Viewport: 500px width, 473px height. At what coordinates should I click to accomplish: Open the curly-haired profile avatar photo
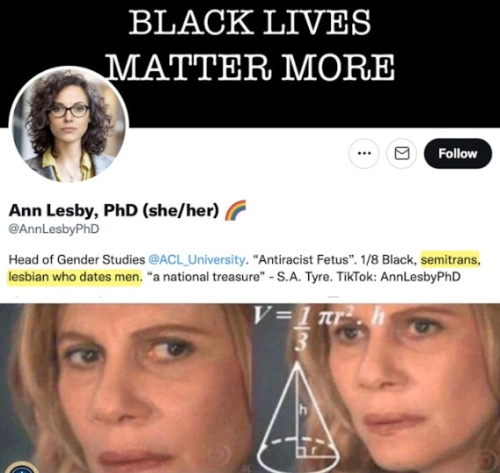click(x=69, y=124)
